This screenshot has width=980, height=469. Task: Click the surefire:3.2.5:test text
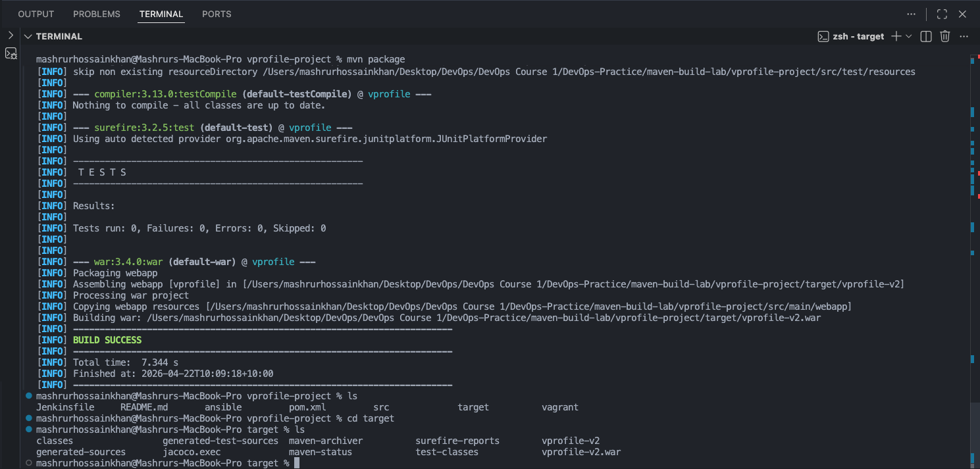coord(144,128)
